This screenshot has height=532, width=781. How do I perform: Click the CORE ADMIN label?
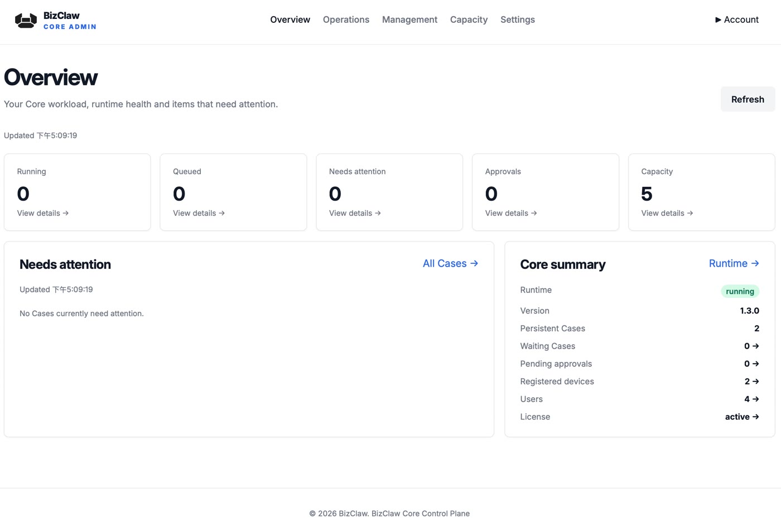[x=70, y=27]
